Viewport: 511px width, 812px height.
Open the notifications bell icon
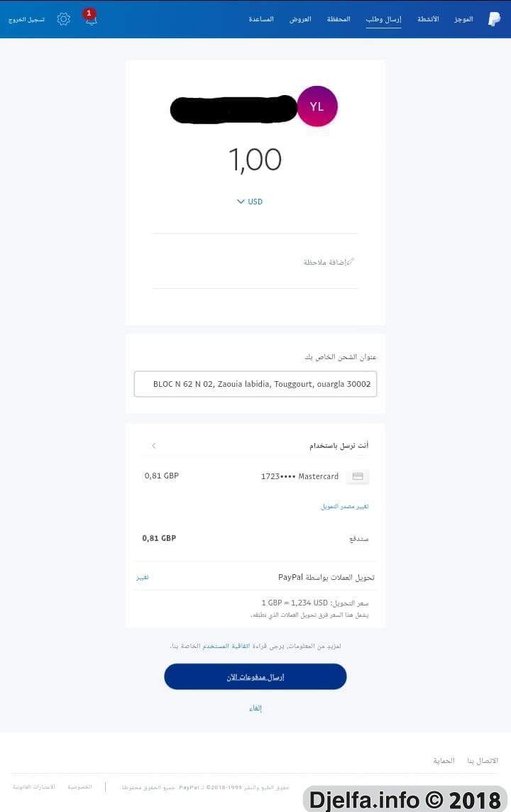point(91,19)
